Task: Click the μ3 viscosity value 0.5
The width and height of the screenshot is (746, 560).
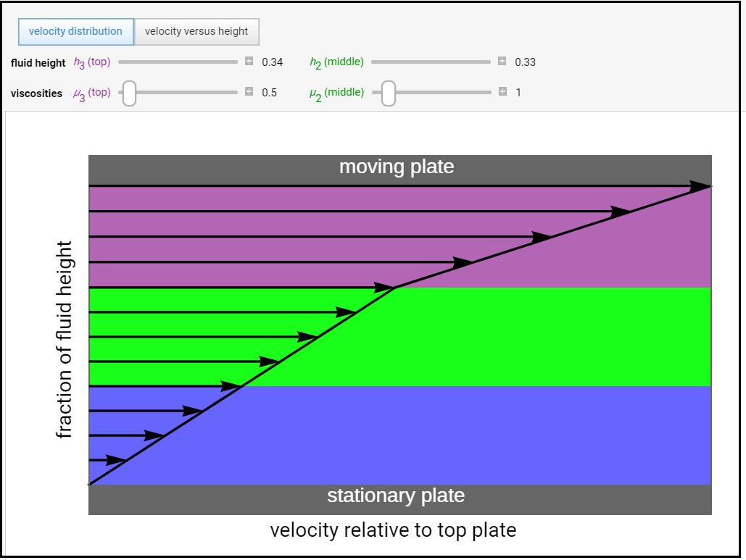Action: [269, 93]
